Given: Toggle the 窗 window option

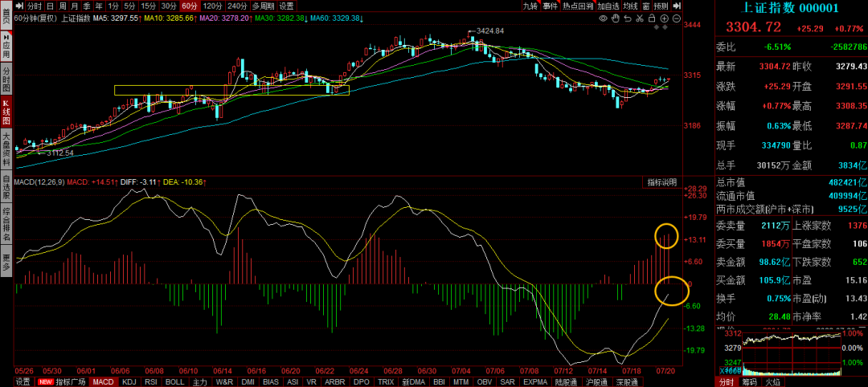Looking at the screenshot, I should [x=646, y=6].
